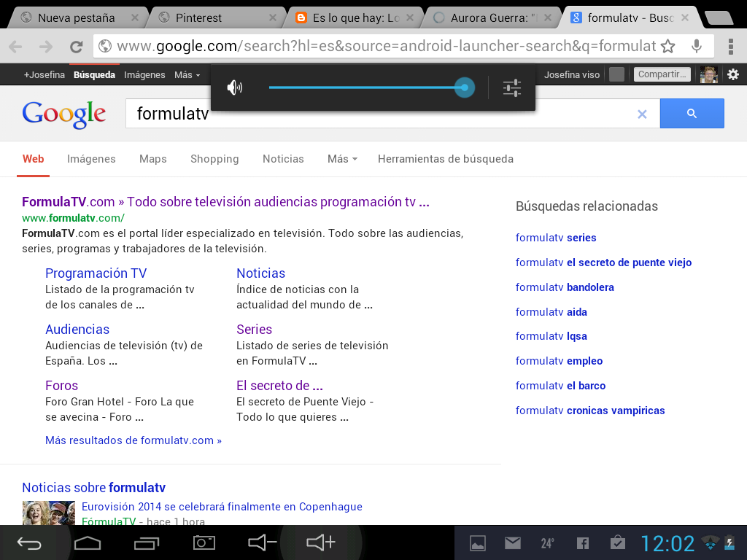Show recent apps on the navigation bar
Viewport: 747px width, 560px height.
tap(146, 542)
